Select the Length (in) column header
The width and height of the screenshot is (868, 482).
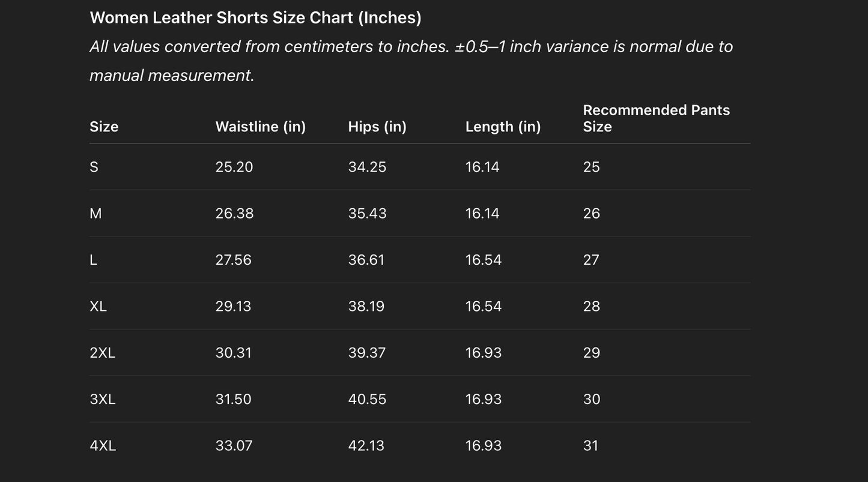[503, 127]
